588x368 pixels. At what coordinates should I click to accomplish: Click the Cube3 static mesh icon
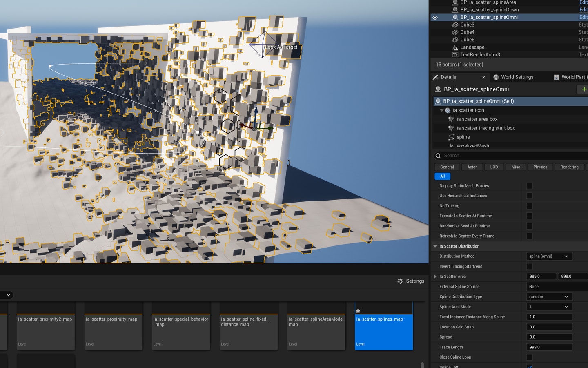pyautogui.click(x=455, y=25)
